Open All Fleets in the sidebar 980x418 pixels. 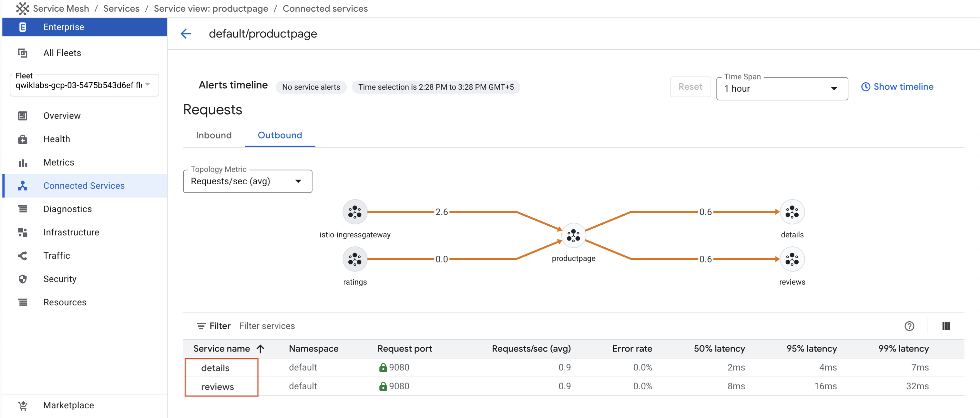pos(85,53)
